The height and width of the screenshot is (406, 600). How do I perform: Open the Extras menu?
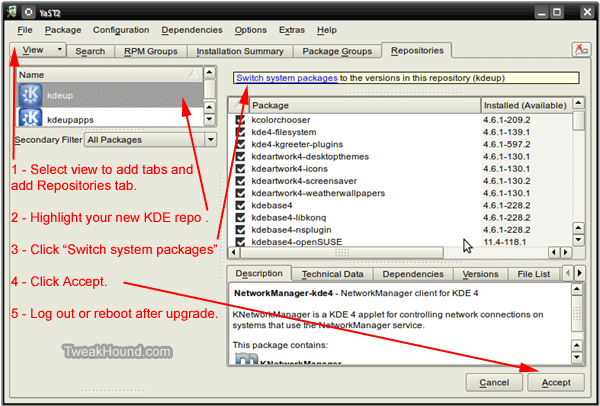click(292, 30)
